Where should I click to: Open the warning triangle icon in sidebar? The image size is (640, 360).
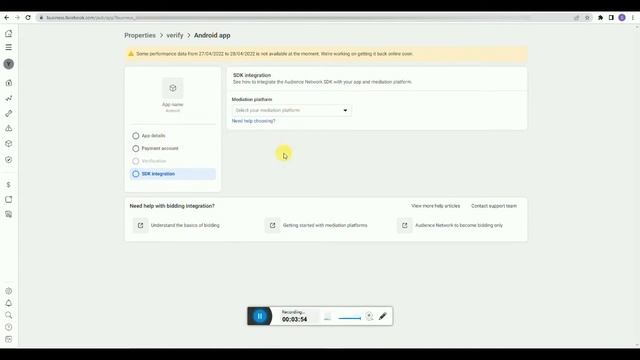pyautogui.click(x=9, y=128)
